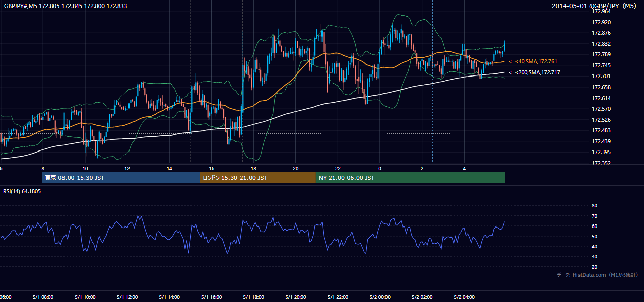Click price axis value 172.701
The image size is (644, 302).
pos(601,76)
